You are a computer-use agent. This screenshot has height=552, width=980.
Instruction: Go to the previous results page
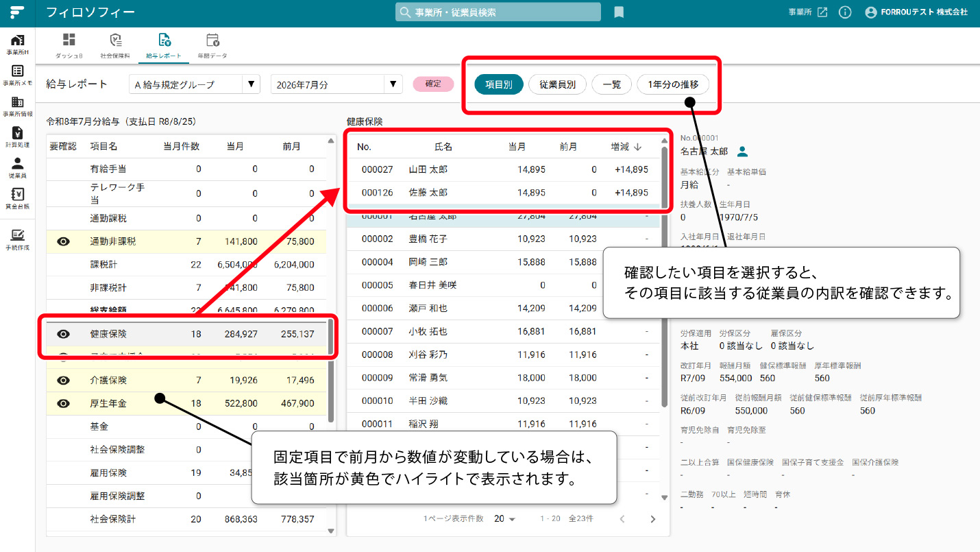coord(622,519)
